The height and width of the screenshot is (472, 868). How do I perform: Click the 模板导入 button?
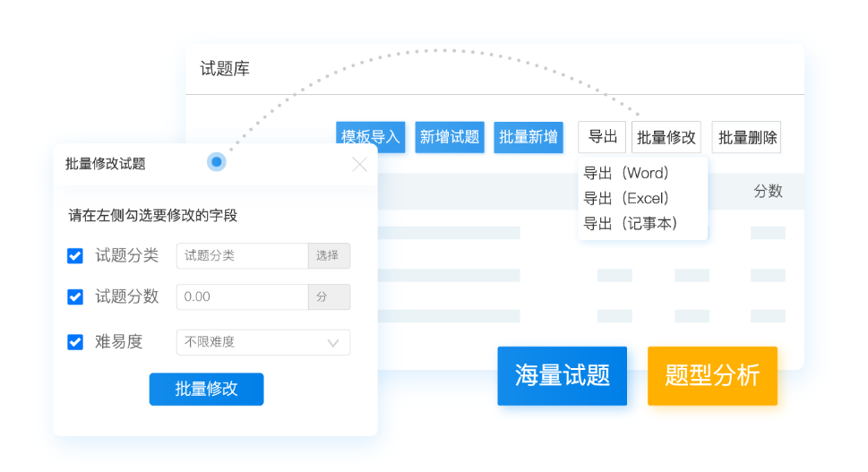pyautogui.click(x=370, y=137)
